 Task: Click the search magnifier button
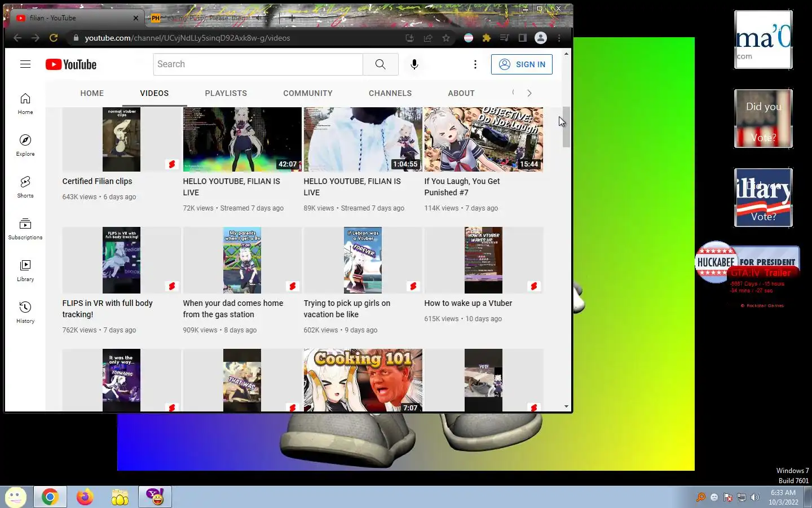pos(381,64)
